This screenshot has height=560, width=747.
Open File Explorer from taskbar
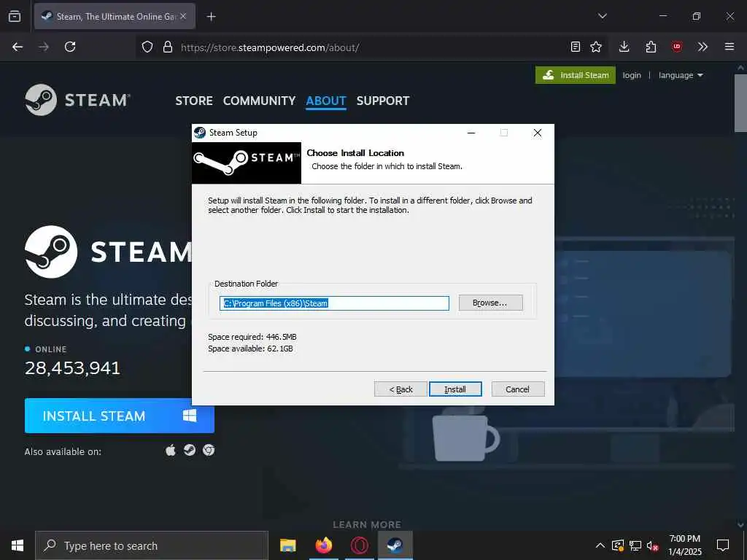click(287, 545)
